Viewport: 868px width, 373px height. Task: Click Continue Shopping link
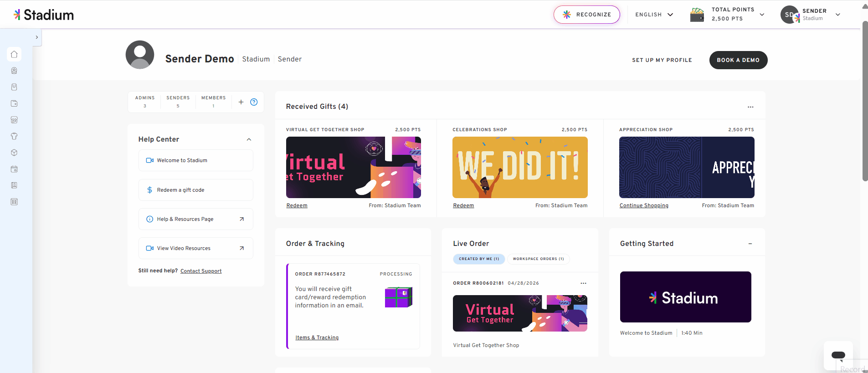click(x=644, y=205)
